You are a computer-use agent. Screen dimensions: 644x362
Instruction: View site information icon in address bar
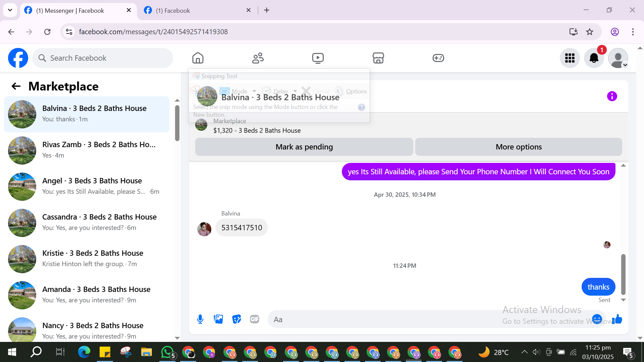(x=69, y=32)
